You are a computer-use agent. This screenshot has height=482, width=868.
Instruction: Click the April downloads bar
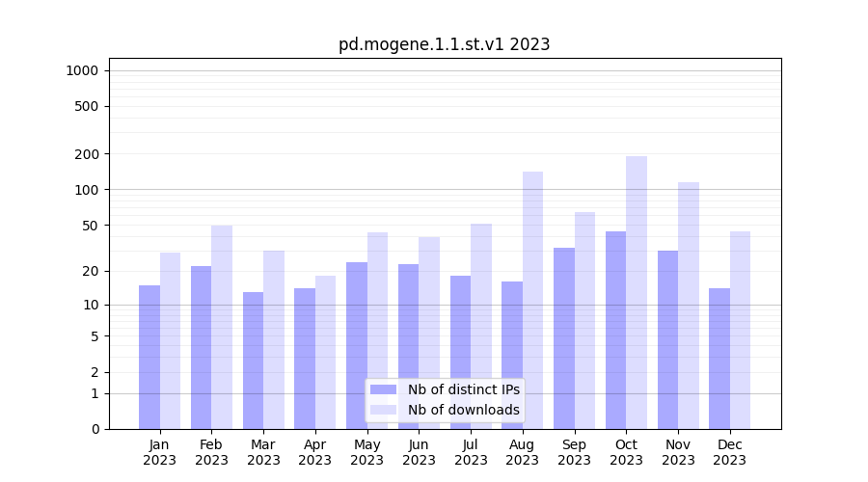click(325, 352)
